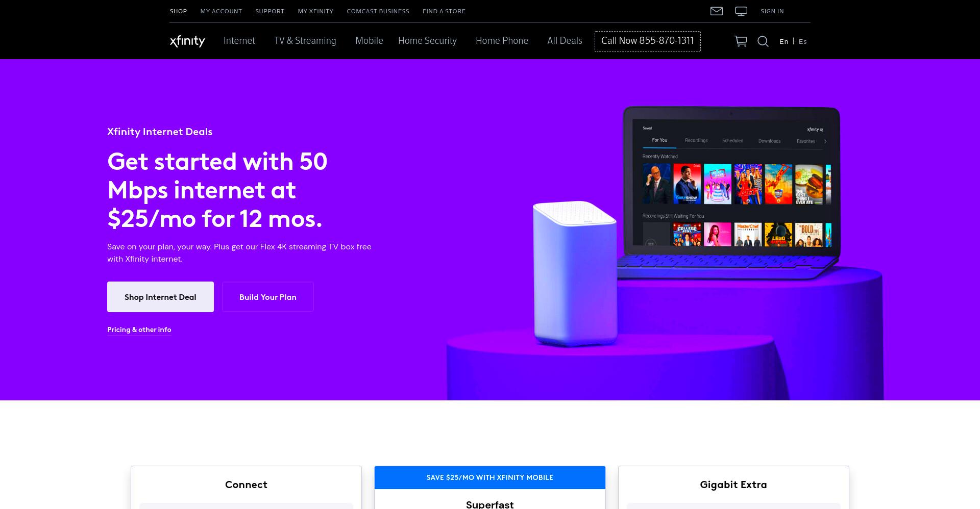
Task: Switch language to Es
Action: coord(803,41)
